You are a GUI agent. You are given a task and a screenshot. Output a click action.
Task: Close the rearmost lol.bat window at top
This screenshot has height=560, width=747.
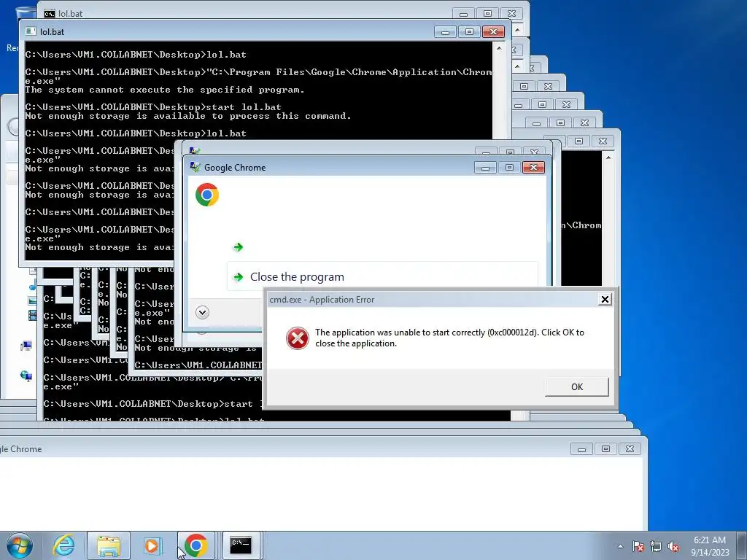(x=511, y=13)
